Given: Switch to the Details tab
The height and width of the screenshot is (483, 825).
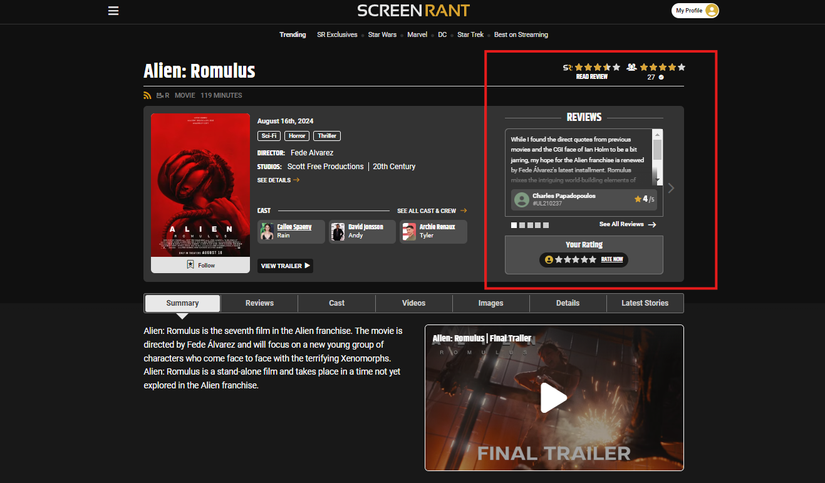Looking at the screenshot, I should (568, 303).
